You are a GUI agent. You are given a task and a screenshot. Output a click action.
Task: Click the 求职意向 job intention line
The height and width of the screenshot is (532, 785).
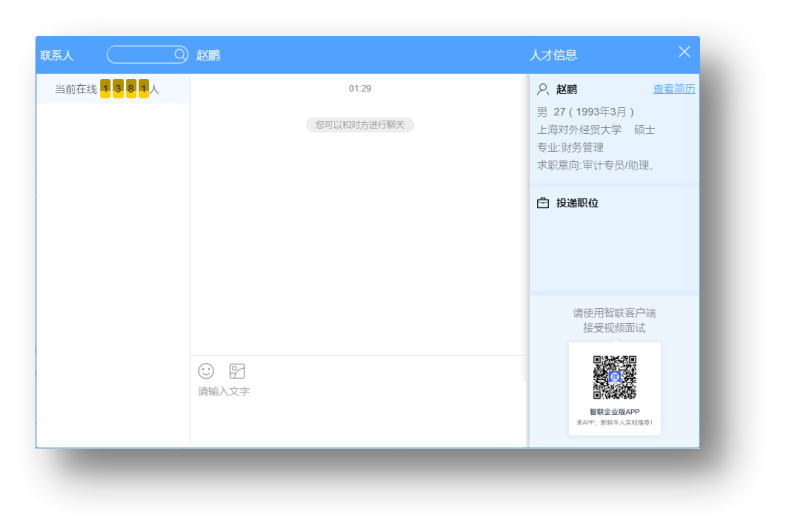pyautogui.click(x=595, y=165)
